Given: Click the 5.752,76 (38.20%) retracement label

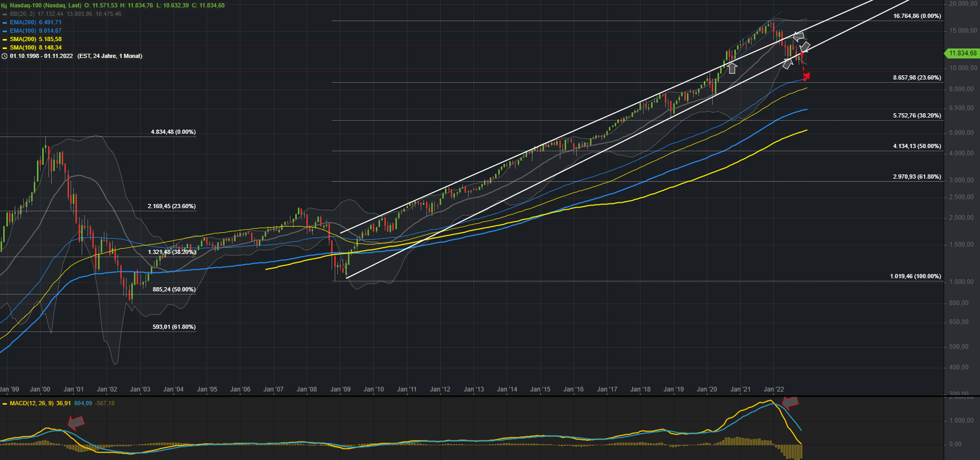Looking at the screenshot, I should pos(917,115).
